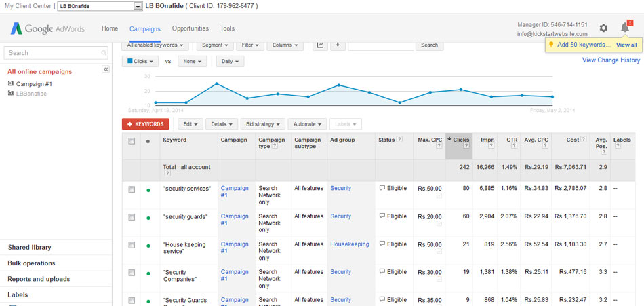Click View all in notification popup

coord(626,45)
